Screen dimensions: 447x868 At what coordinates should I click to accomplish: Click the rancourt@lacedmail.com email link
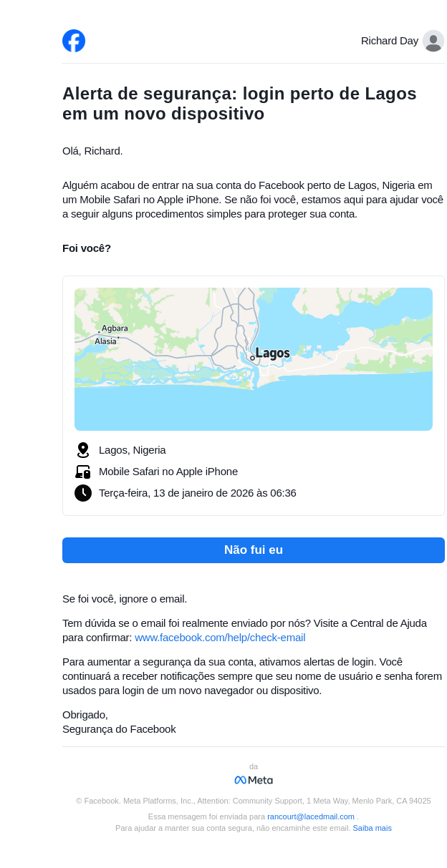click(311, 816)
